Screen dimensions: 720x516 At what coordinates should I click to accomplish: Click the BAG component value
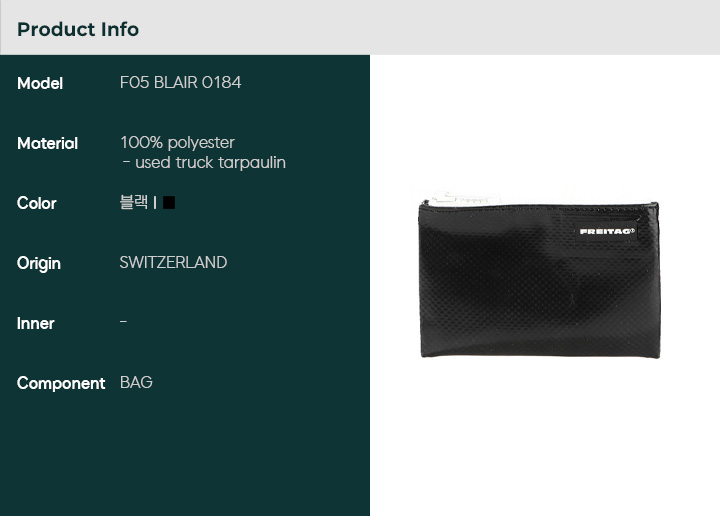point(136,382)
